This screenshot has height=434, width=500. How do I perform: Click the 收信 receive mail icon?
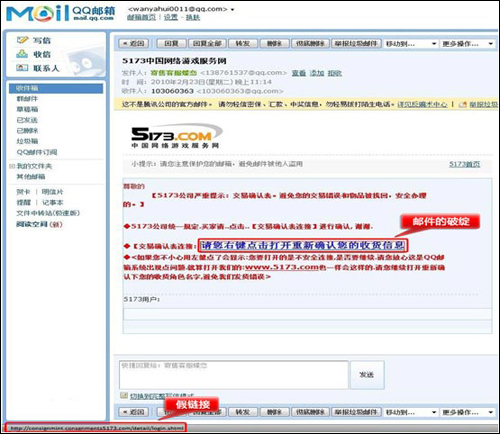pos(22,54)
